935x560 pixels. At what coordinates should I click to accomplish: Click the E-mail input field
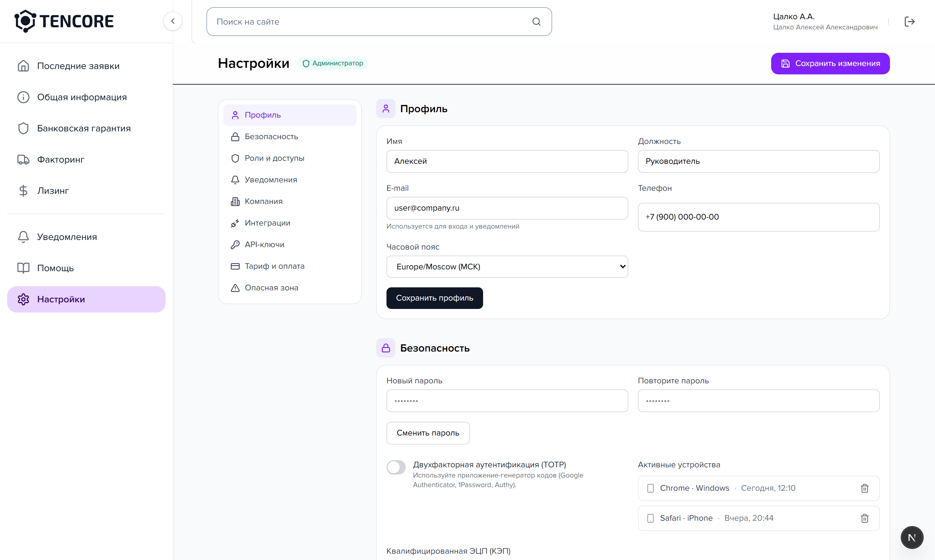507,208
